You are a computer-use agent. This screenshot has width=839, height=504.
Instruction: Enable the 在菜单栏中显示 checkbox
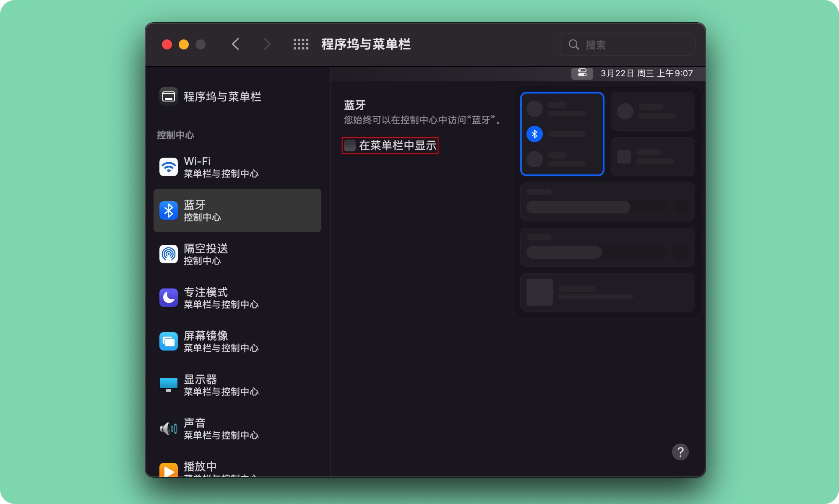click(350, 145)
